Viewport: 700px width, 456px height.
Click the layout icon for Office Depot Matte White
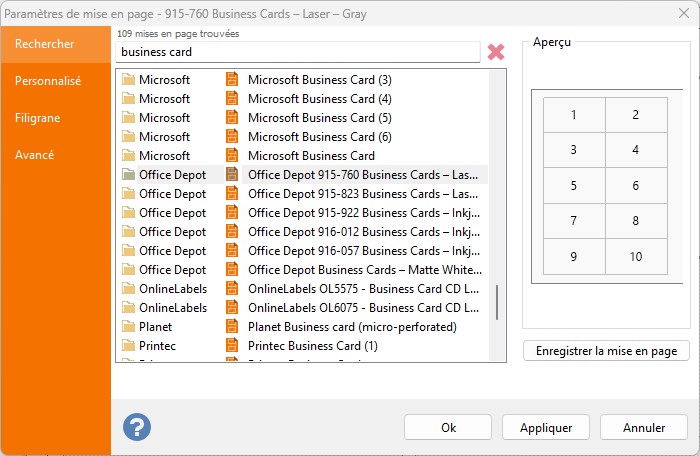pyautogui.click(x=232, y=269)
